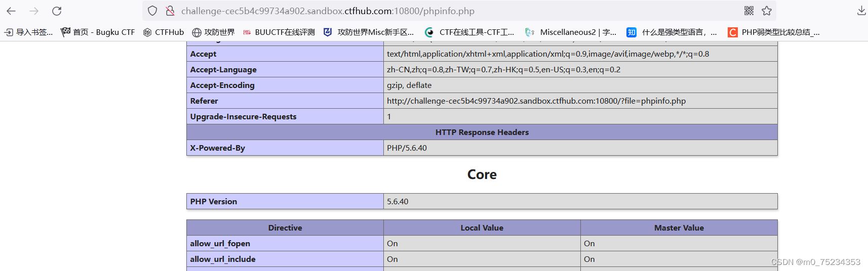Select the allow_url_fopen directive name
The width and height of the screenshot is (868, 271).
[220, 243]
